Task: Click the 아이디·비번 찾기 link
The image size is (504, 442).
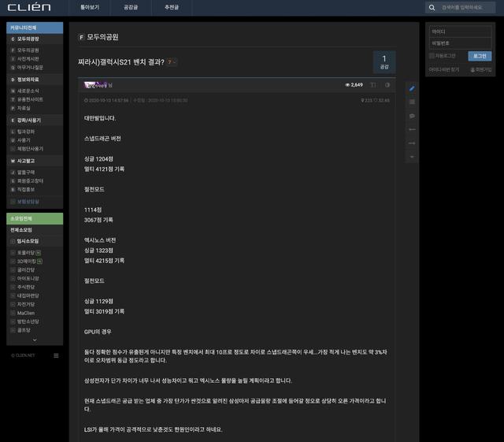Action: click(443, 70)
